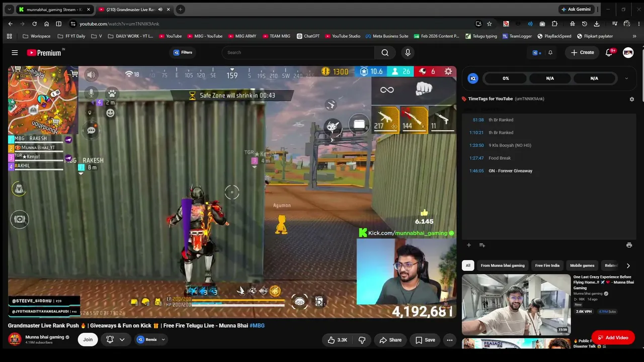Screen dimensions: 644x362
Task: Open YouTube notifications bell with 9+ badge
Action: [x=609, y=52]
